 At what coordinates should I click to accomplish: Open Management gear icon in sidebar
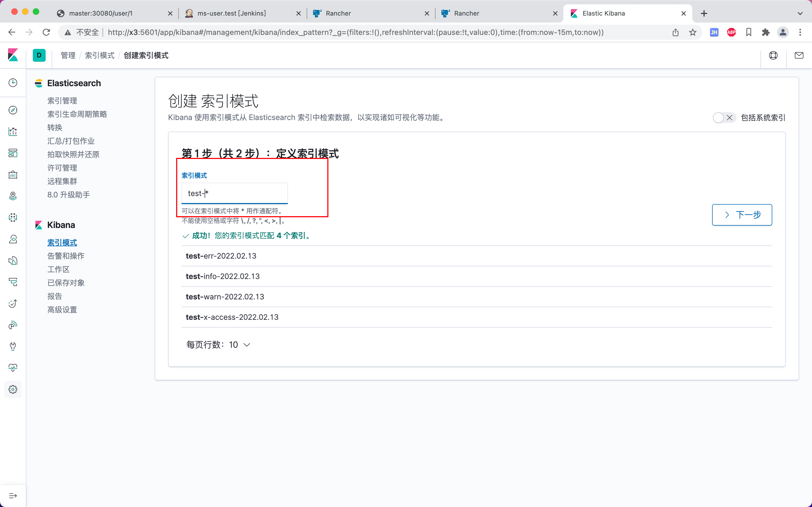13,389
